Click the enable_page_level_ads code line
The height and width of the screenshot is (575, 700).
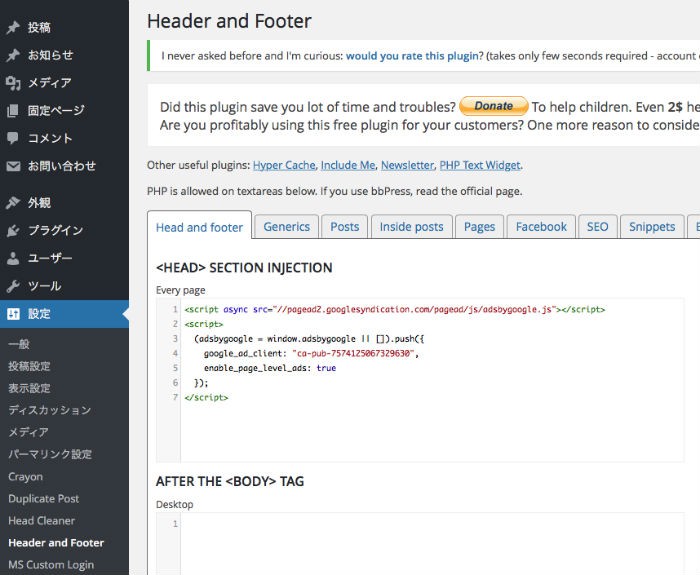270,368
